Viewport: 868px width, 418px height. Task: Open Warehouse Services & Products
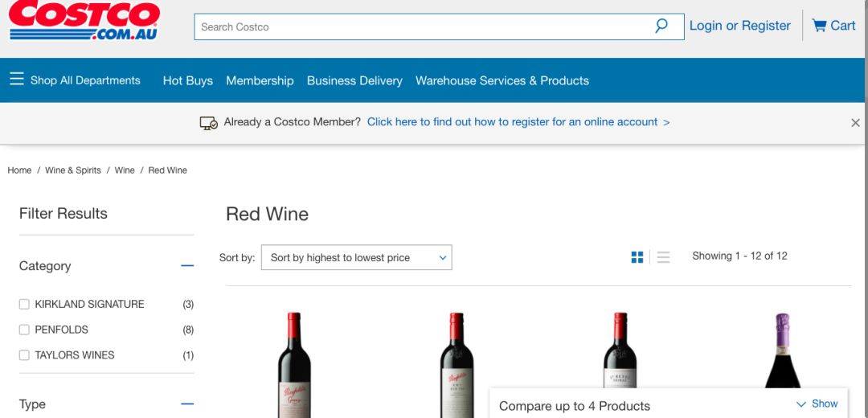pyautogui.click(x=502, y=80)
